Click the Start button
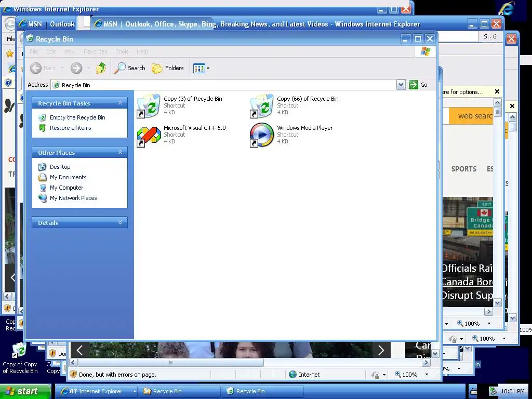The height and width of the screenshot is (399, 532). 25,392
